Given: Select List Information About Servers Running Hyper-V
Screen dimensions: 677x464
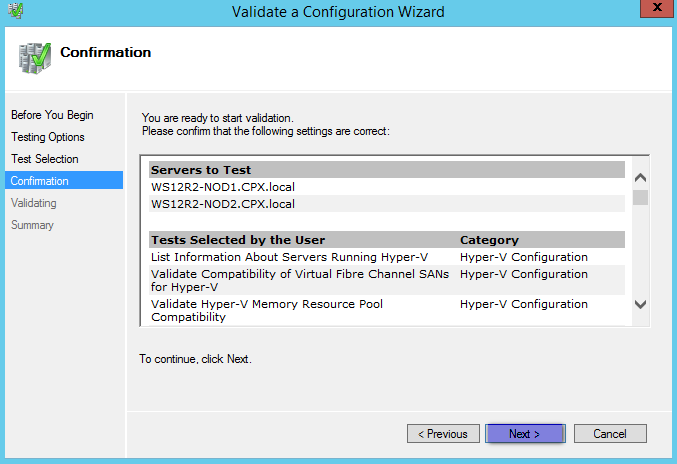Looking at the screenshot, I should click(x=289, y=257).
